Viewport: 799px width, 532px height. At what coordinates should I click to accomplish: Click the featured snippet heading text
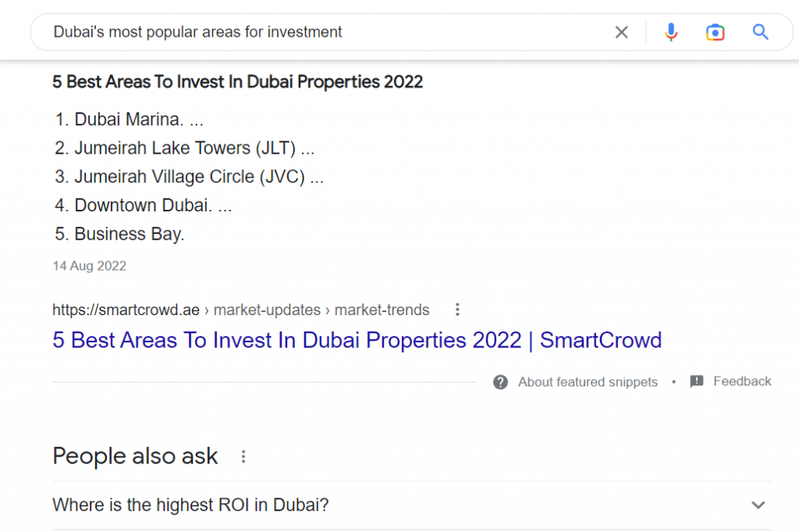tap(237, 81)
